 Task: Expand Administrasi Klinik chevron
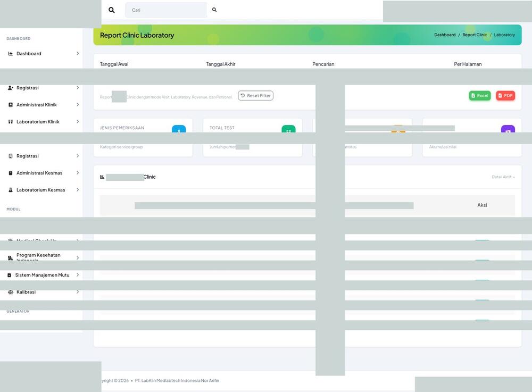tap(78, 105)
